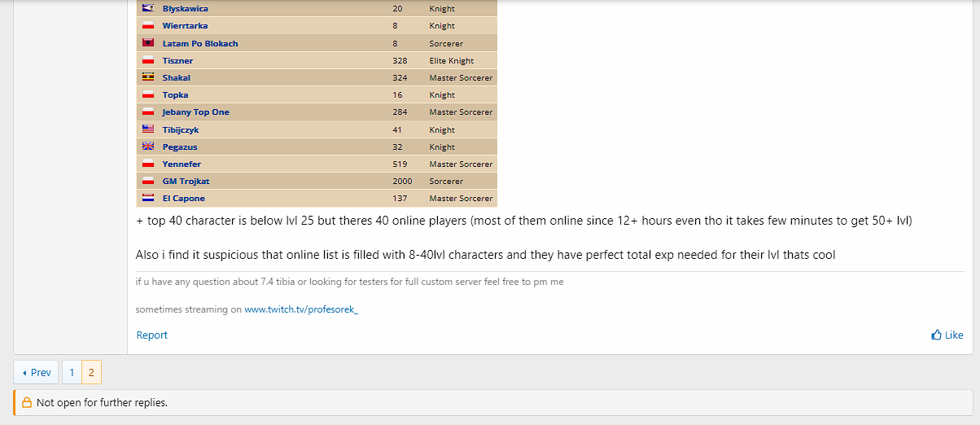Select page 2 in pagination
The image size is (980, 425).
[91, 372]
